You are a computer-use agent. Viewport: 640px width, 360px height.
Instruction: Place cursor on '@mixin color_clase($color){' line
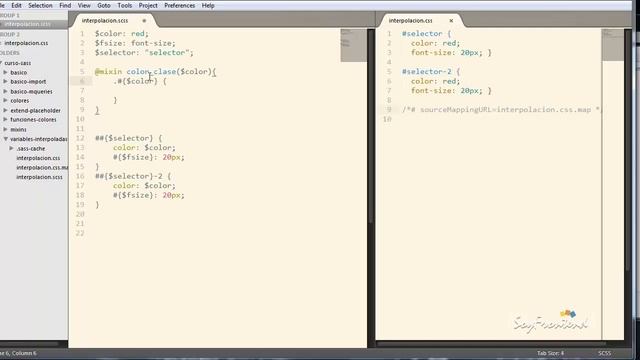(x=156, y=72)
